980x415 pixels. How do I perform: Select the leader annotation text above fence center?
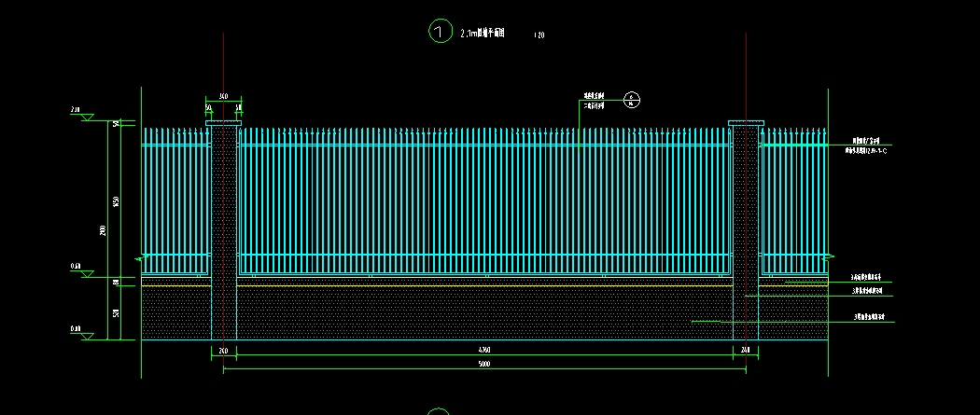click(593, 101)
